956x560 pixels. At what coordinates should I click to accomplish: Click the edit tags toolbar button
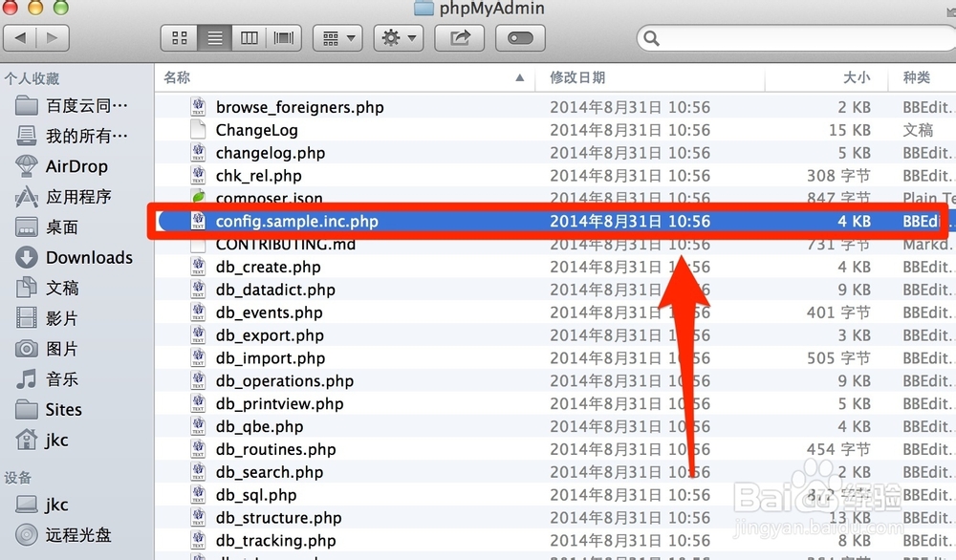tap(520, 38)
